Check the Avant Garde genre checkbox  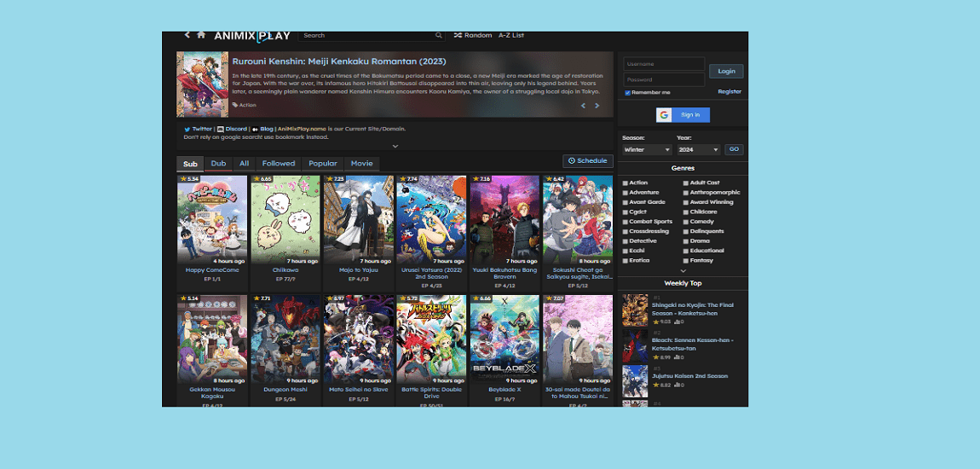625,203
